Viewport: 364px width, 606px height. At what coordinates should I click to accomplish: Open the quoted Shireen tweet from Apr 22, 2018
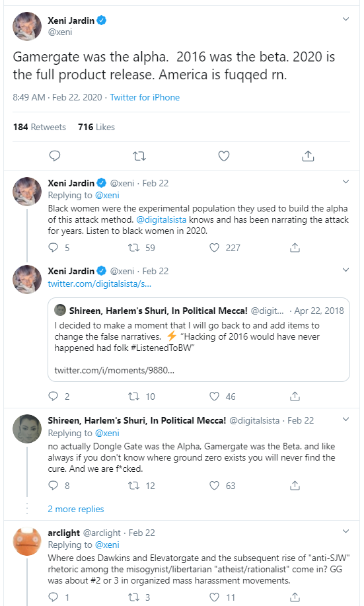click(199, 340)
